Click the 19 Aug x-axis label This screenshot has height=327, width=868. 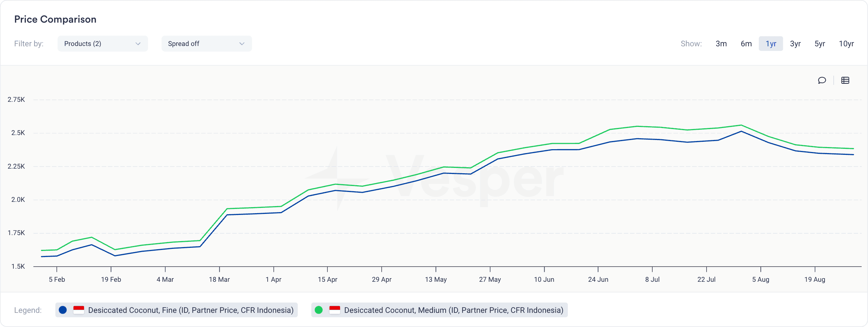tap(815, 279)
